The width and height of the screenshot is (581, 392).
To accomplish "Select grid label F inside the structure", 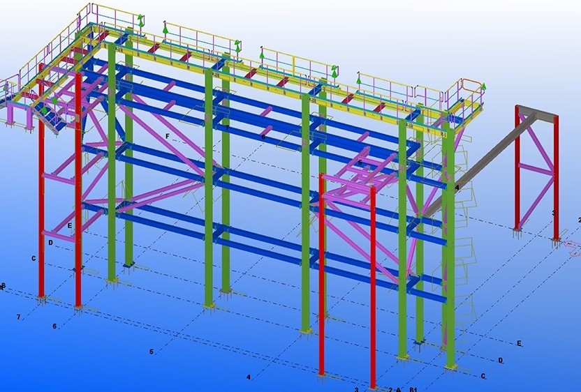I will tap(167, 135).
